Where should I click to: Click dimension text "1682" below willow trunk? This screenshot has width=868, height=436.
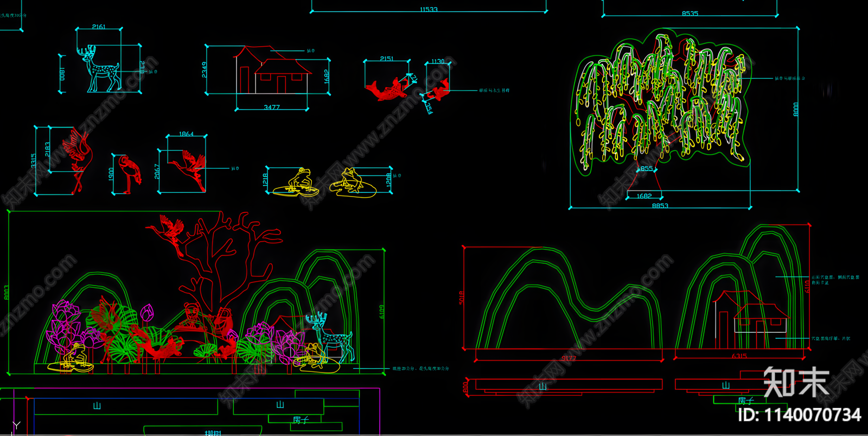click(x=644, y=196)
